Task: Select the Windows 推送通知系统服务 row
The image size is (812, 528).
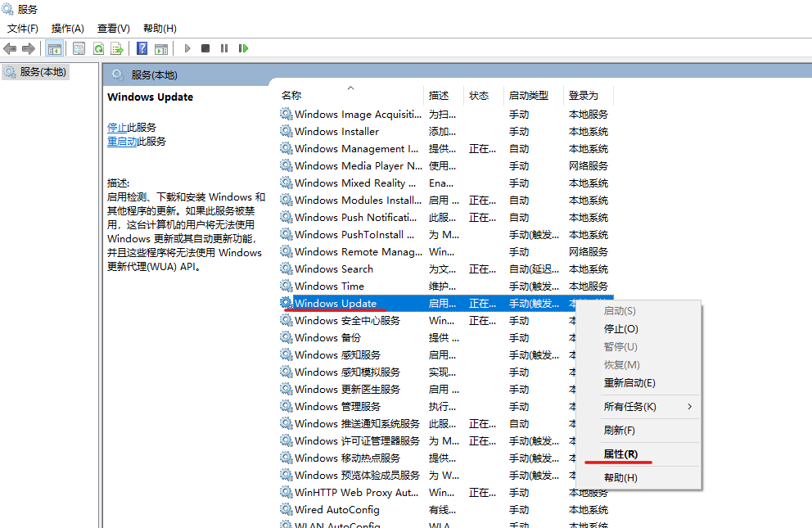Action: point(427,423)
